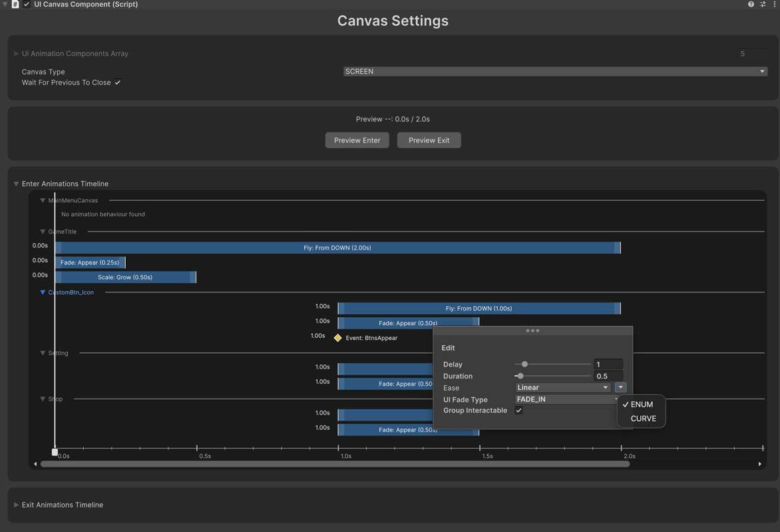Click the 1.0s ruler label
The width and height of the screenshot is (780, 532).
point(345,456)
